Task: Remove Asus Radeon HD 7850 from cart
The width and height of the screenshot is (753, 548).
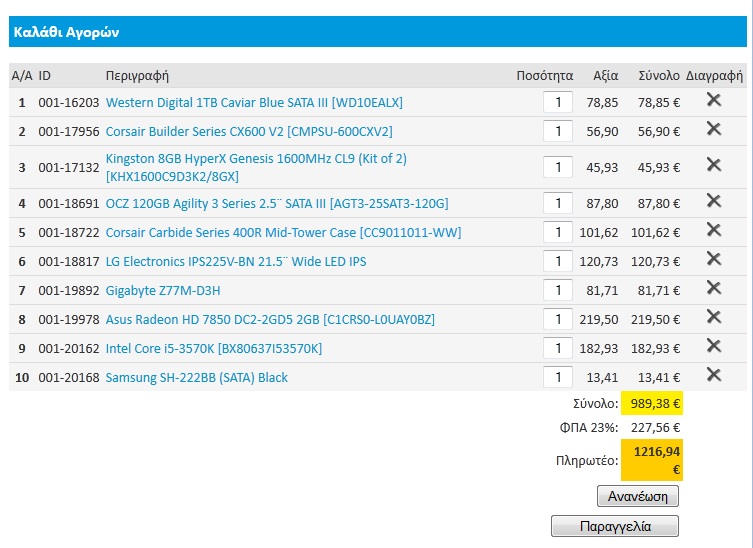Action: [714, 317]
